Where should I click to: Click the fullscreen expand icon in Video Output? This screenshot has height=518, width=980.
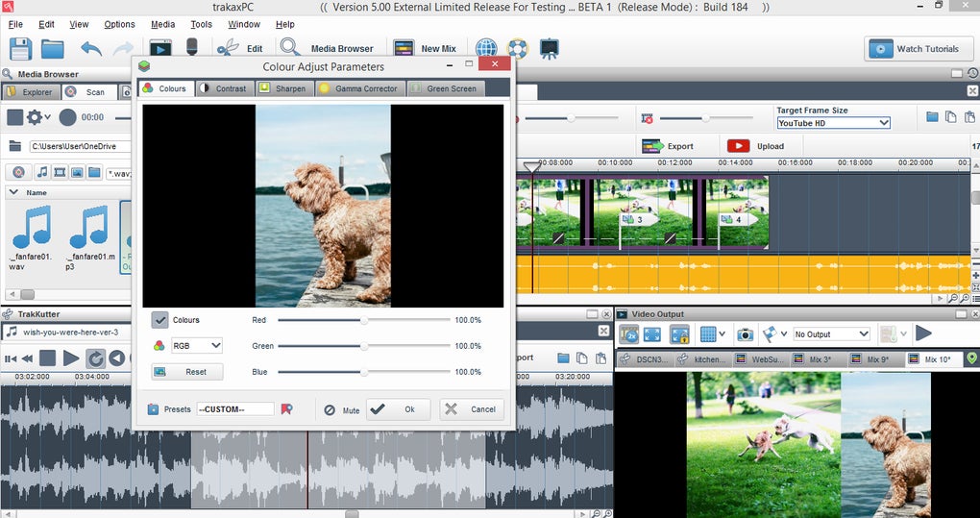(x=651, y=334)
